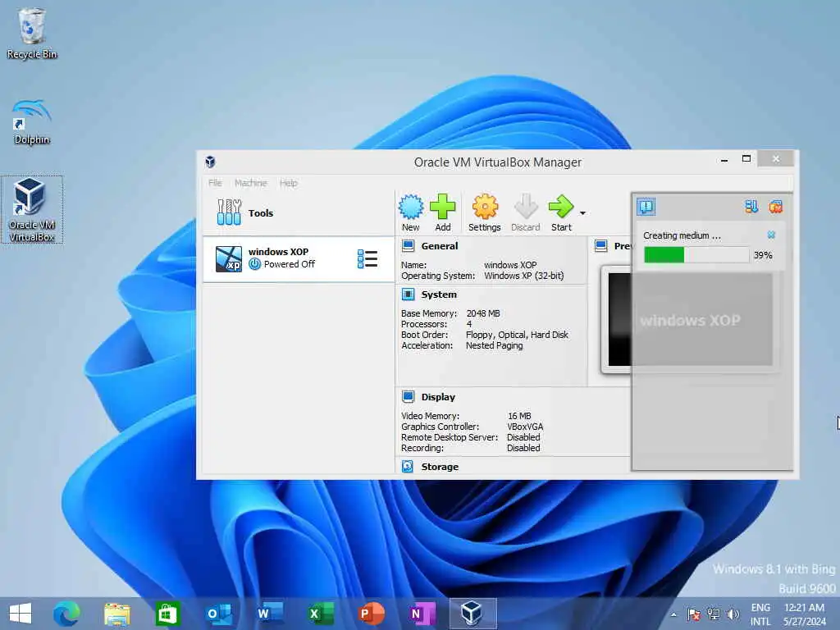Click the System section header icon
Screen dimensions: 840x630
point(409,294)
